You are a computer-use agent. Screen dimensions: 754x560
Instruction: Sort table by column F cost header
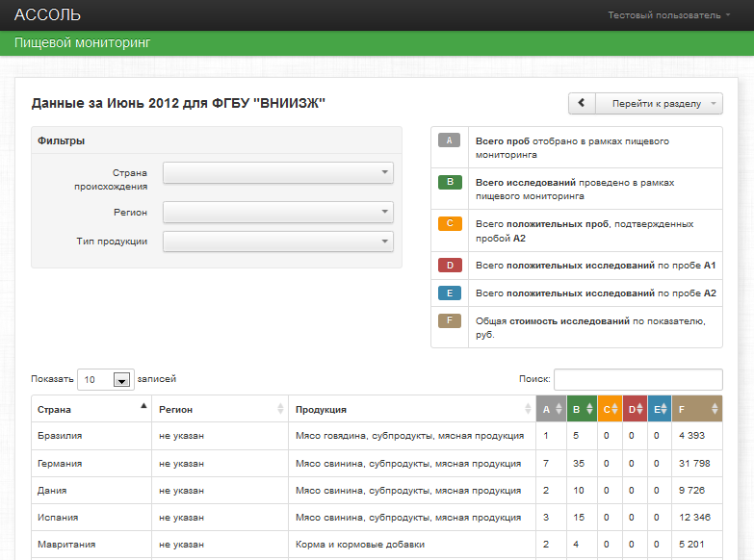pos(696,409)
